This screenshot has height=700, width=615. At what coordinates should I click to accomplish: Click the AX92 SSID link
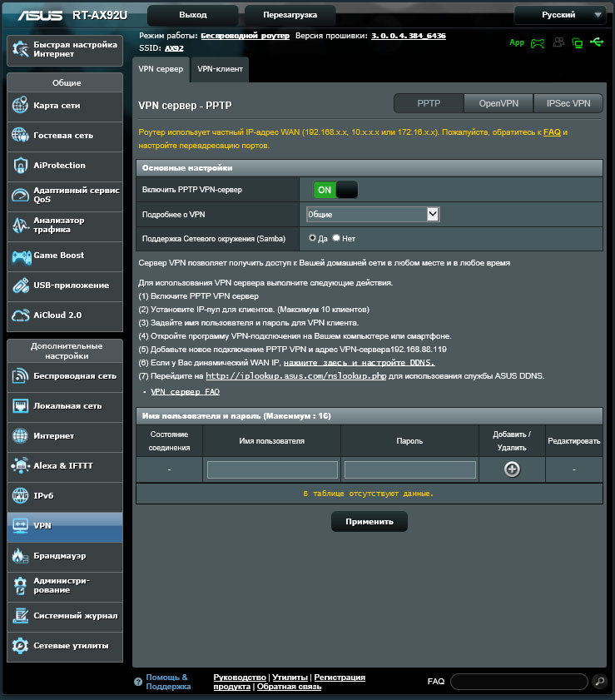click(x=174, y=48)
